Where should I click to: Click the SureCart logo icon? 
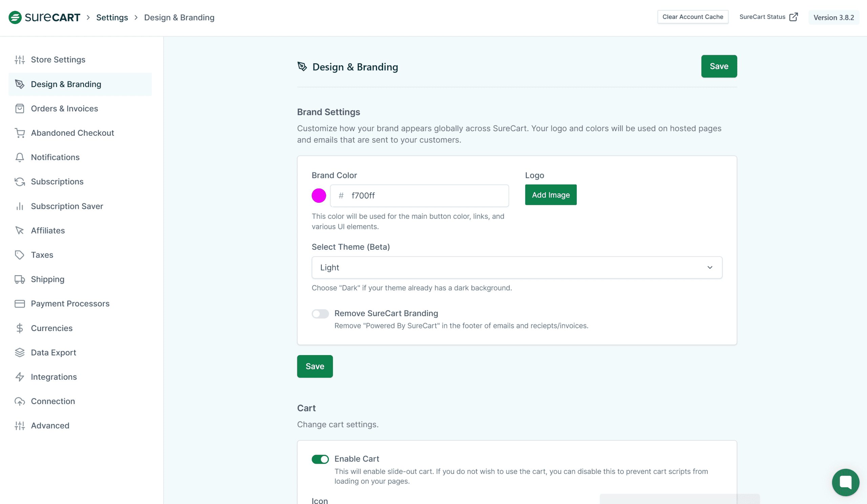(15, 17)
